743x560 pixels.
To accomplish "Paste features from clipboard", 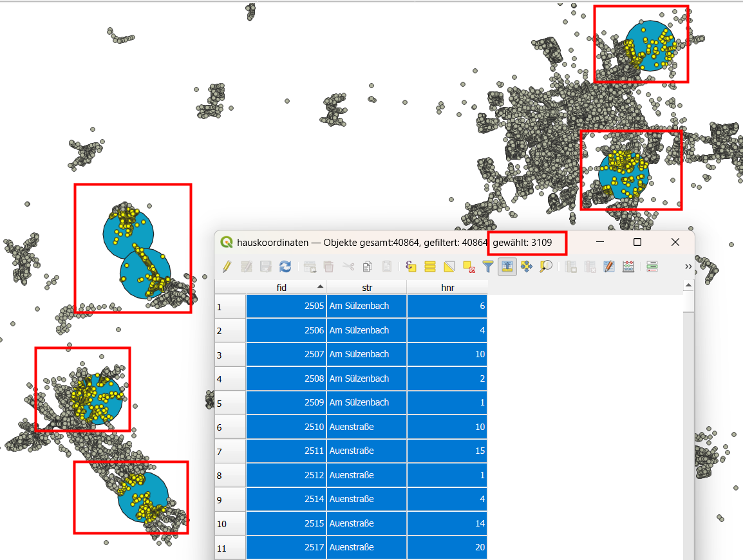I will pyautogui.click(x=387, y=266).
